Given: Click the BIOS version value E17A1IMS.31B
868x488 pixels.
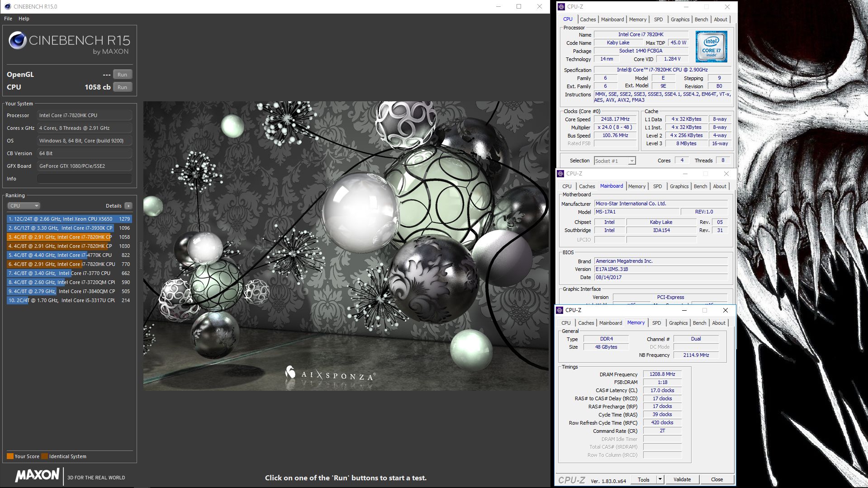Looking at the screenshot, I should coord(661,269).
